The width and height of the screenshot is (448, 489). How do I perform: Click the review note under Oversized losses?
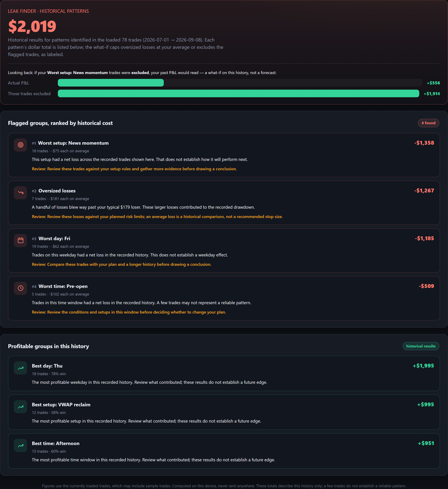click(x=157, y=217)
